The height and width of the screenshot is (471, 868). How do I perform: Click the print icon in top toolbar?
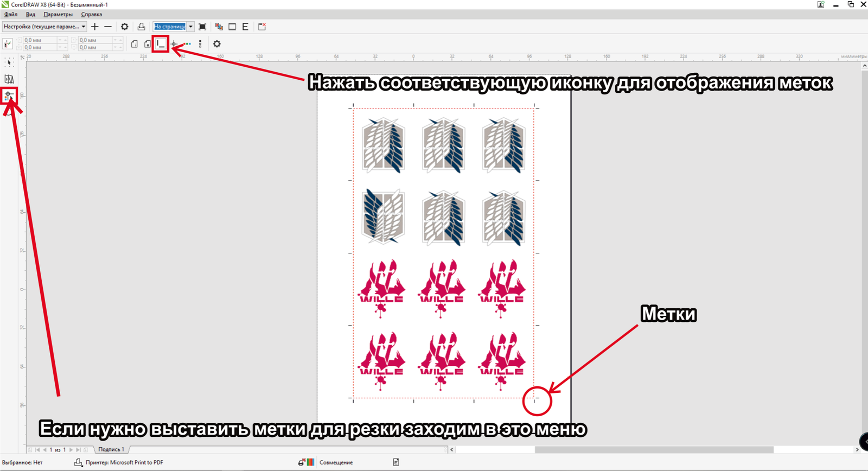pos(141,27)
